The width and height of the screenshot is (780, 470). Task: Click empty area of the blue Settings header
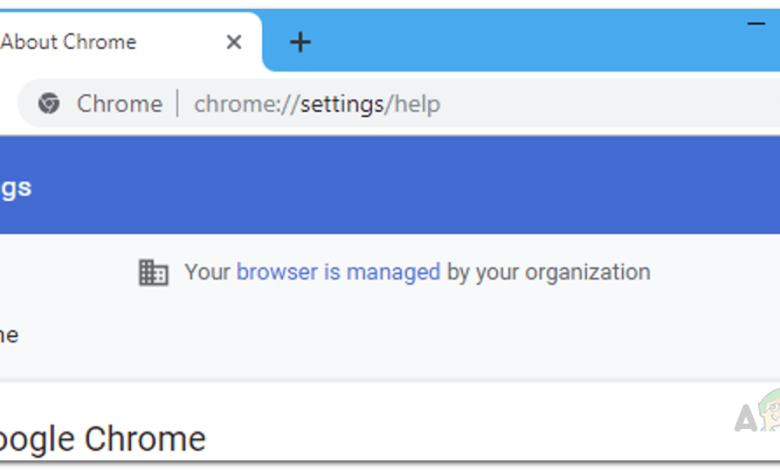tap(400, 187)
